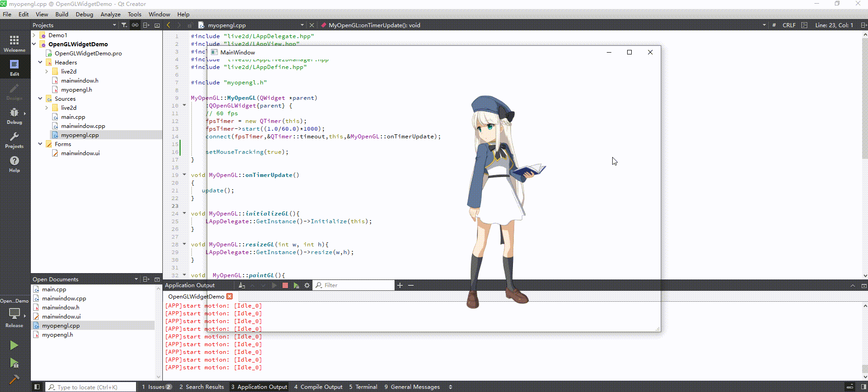Open the Open Documents options dropdown
This screenshot has width=868, height=392.
coord(136,279)
